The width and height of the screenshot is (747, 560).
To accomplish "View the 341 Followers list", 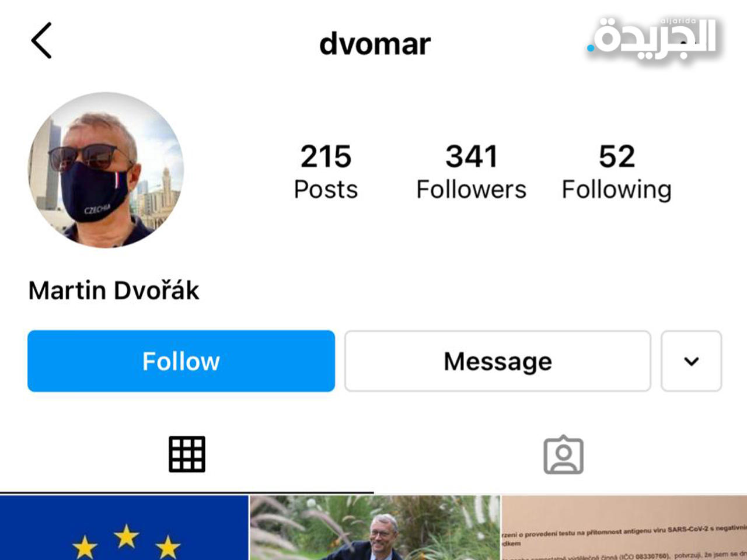I will 471,172.
